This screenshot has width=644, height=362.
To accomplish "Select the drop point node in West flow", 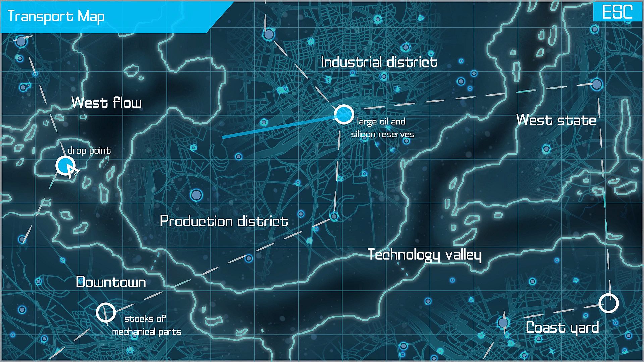I will click(x=65, y=165).
